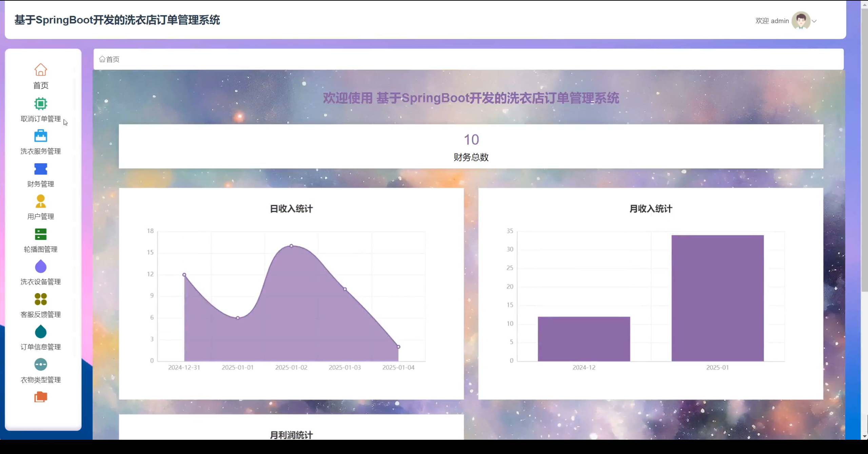Expand the admin user dropdown arrow
Image resolution: width=868 pixels, height=454 pixels.
point(814,21)
